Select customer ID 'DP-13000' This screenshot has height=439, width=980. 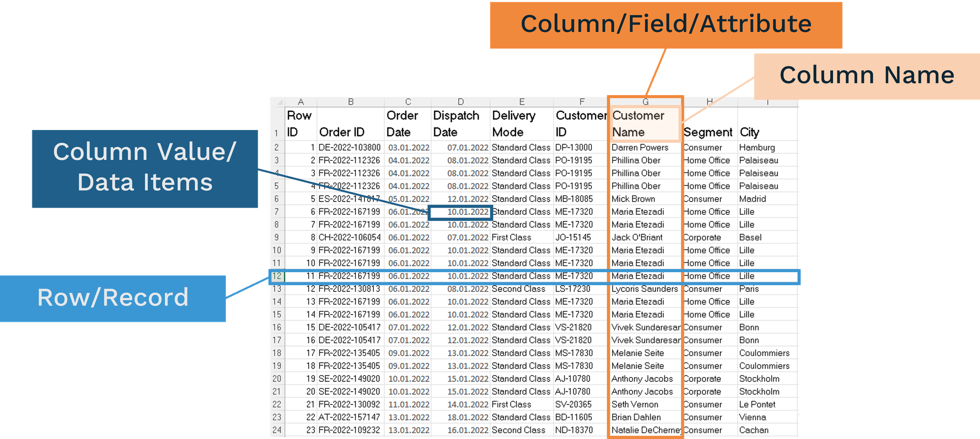click(x=582, y=148)
